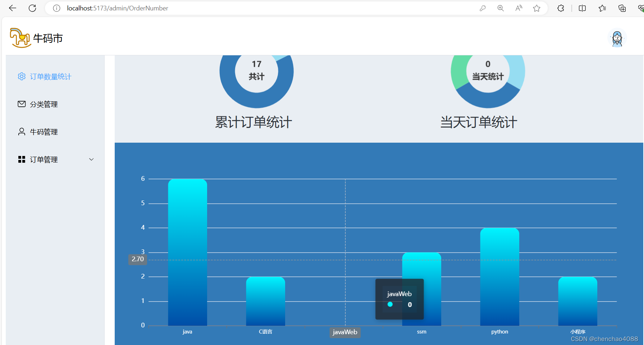
Task: Click the javaWeb tooltip box
Action: (x=399, y=299)
